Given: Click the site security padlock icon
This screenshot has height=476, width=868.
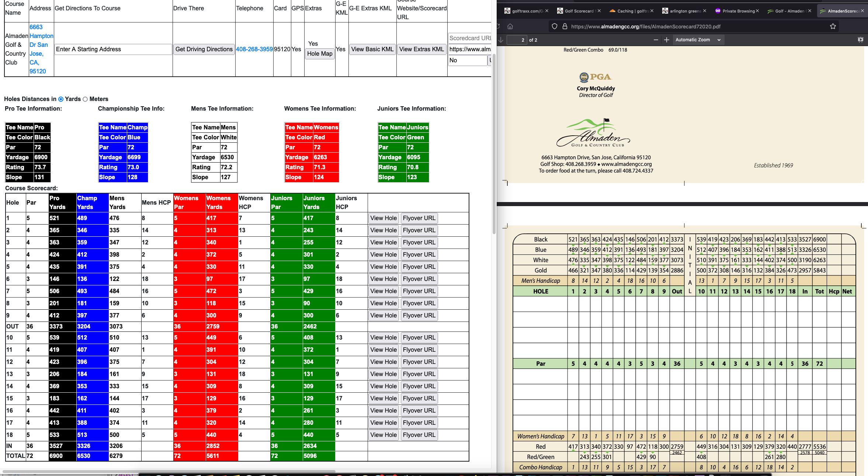Looking at the screenshot, I should click(565, 27).
